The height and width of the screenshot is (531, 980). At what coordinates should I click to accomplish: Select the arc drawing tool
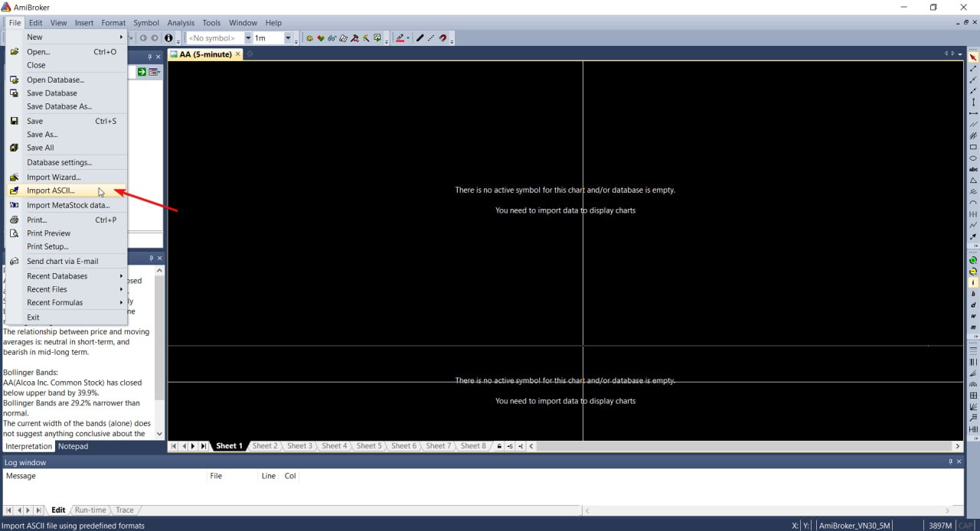click(x=973, y=203)
